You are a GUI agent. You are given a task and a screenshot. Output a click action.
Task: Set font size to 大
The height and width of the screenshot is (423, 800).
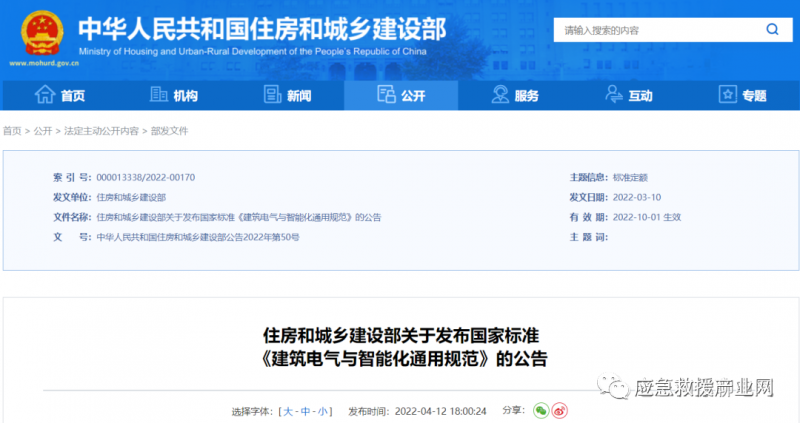coord(289,411)
